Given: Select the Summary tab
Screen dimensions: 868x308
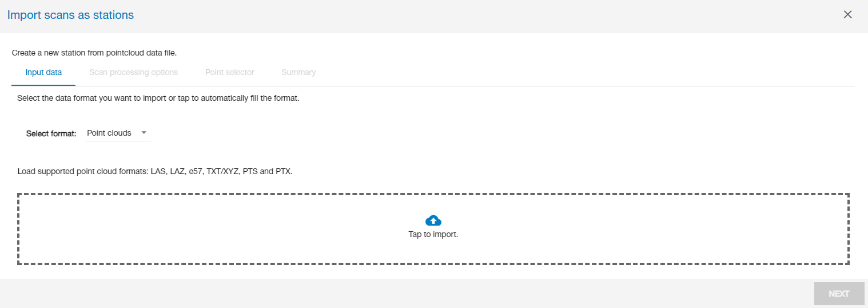Looking at the screenshot, I should [x=298, y=72].
